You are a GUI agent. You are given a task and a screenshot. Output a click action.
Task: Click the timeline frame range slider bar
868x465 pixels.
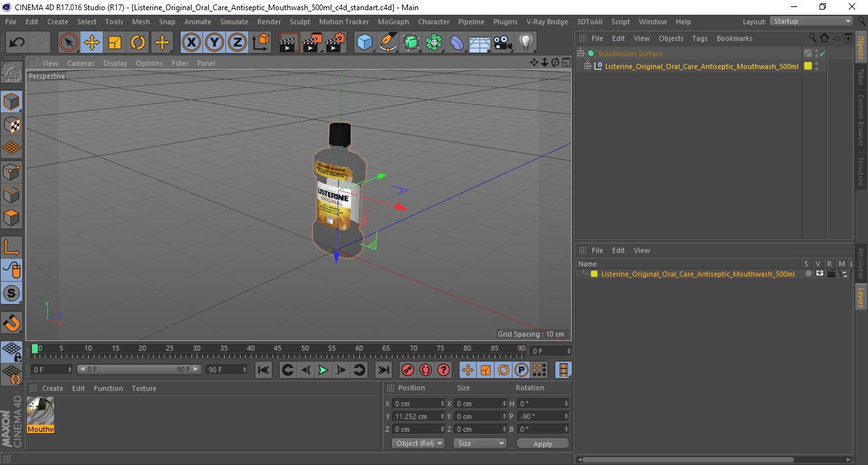point(139,370)
